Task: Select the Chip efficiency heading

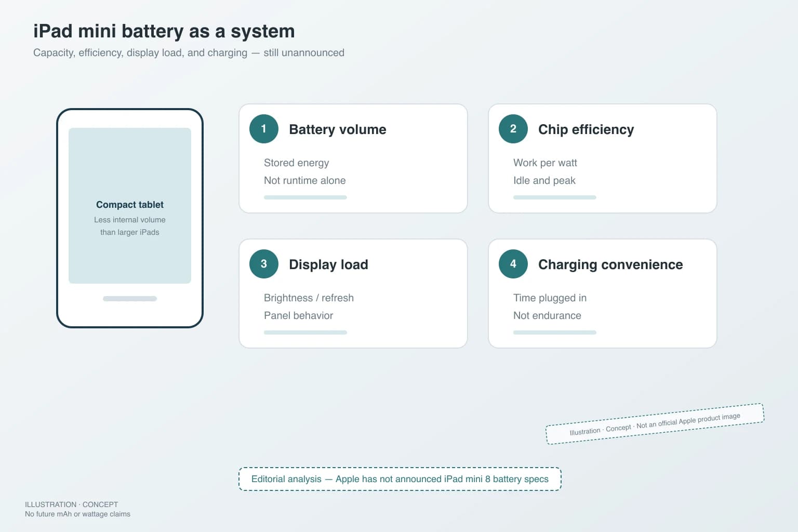Action: (x=586, y=129)
